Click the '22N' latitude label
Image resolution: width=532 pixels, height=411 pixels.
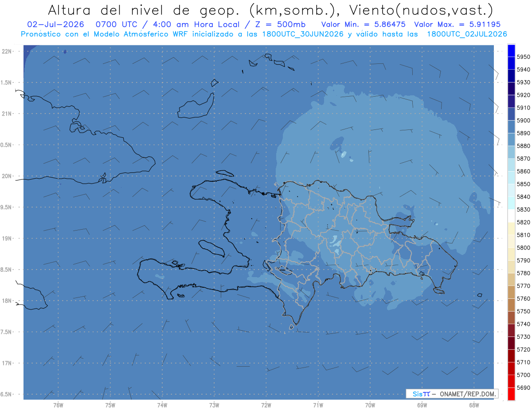[x=6, y=51]
